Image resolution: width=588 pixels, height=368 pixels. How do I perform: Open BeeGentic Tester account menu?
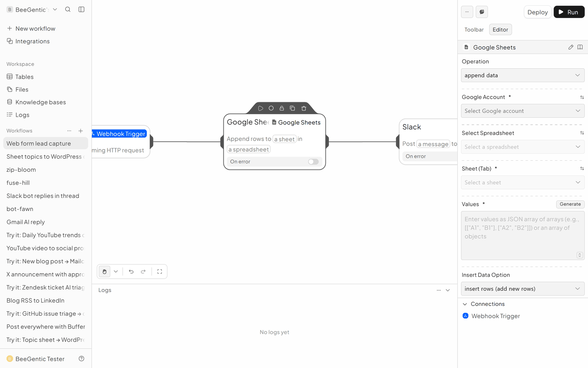(36, 359)
